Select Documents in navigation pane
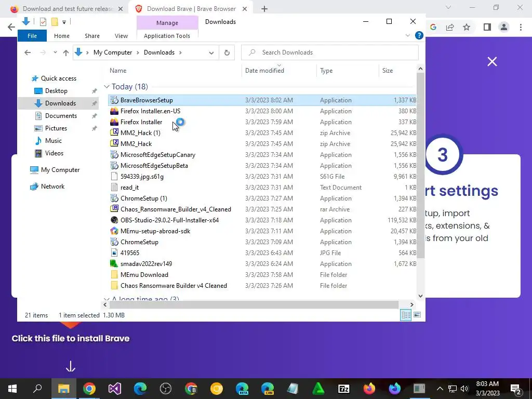Image resolution: width=532 pixels, height=399 pixels. (x=61, y=116)
